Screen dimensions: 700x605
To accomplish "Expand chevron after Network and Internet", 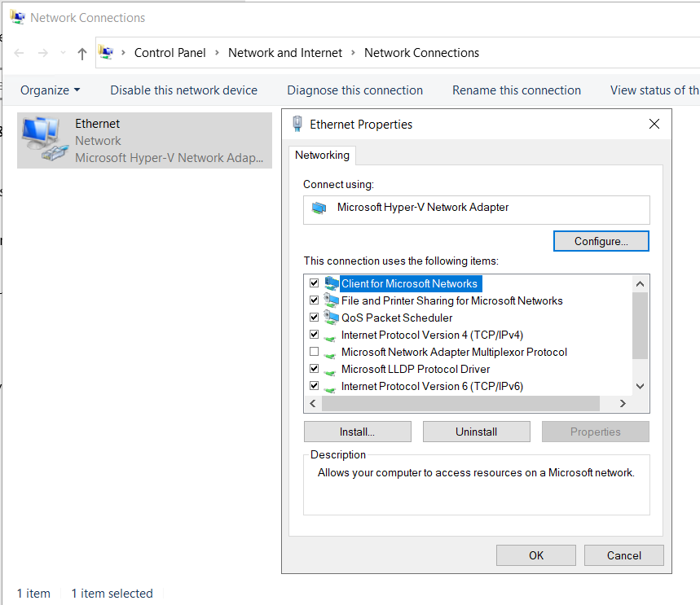I will click(x=353, y=53).
